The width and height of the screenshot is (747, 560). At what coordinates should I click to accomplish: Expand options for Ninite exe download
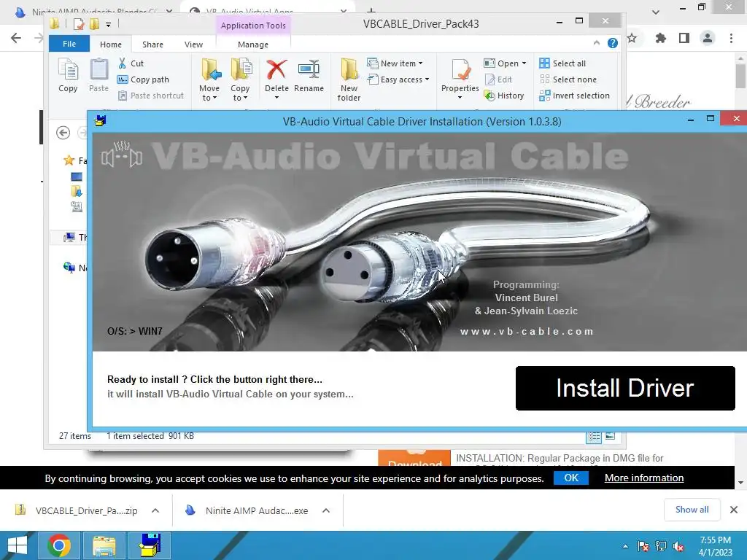click(326, 510)
